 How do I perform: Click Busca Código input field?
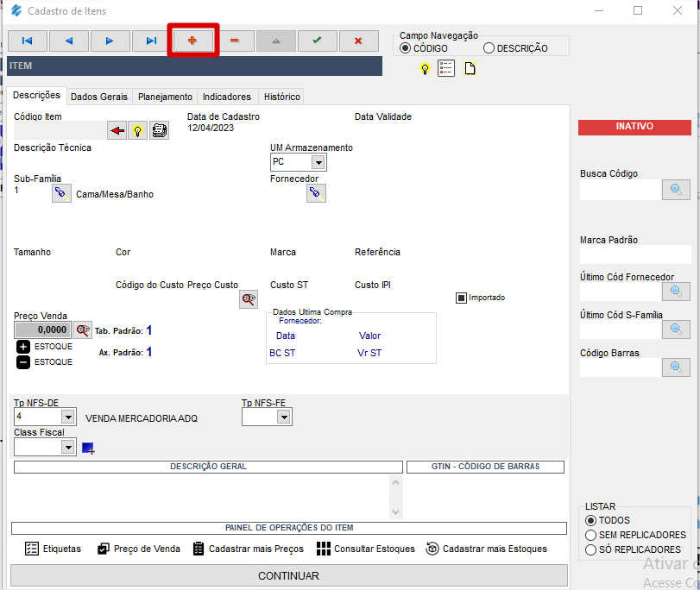click(620, 190)
